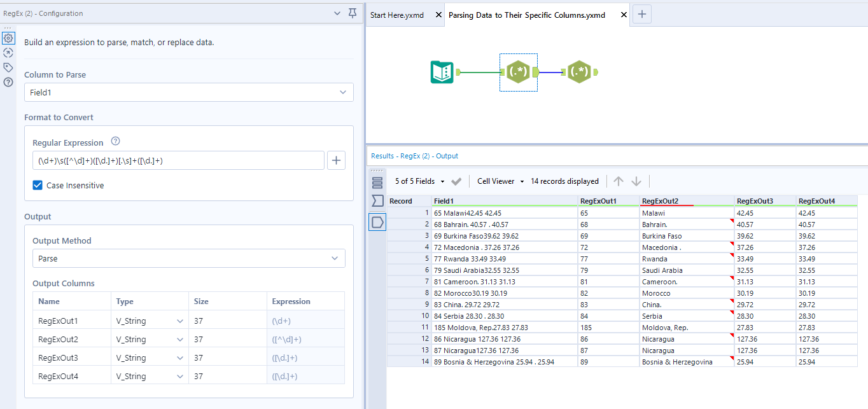Open the Cell Viewer dropdown

(x=500, y=181)
